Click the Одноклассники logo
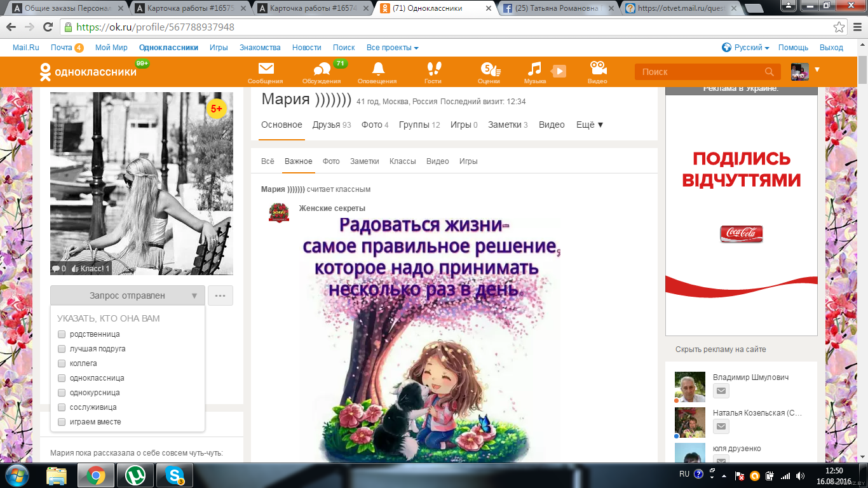Image resolution: width=868 pixels, height=488 pixels. pos(88,72)
